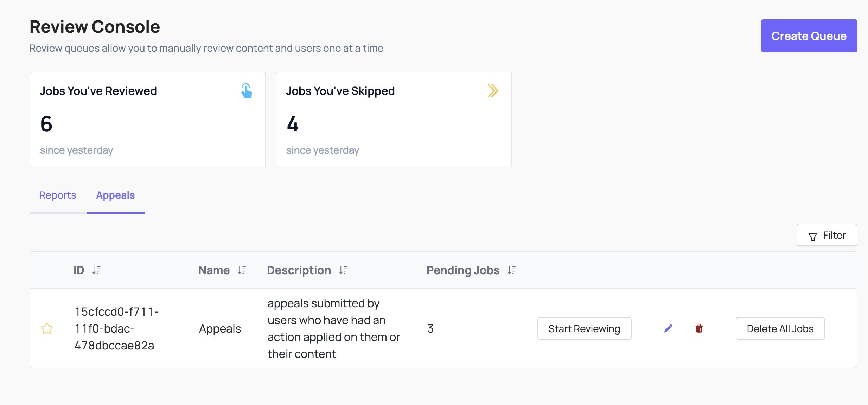
Task: Click the Delete All Jobs button
Action: (780, 328)
